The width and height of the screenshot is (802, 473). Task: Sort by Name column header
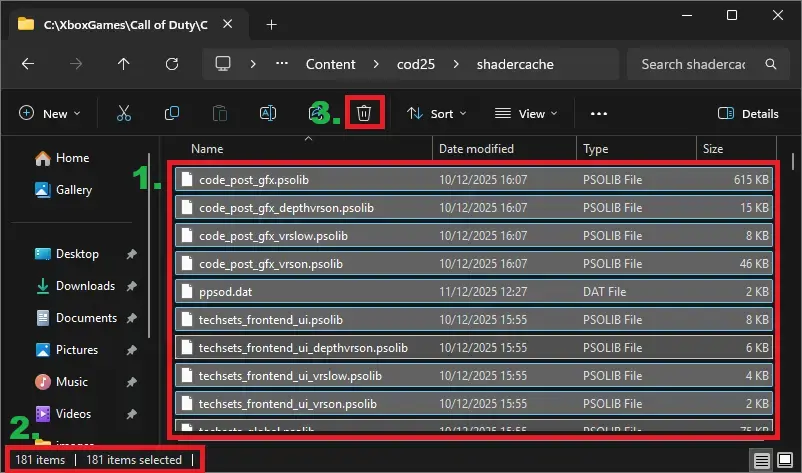pyautogui.click(x=207, y=149)
